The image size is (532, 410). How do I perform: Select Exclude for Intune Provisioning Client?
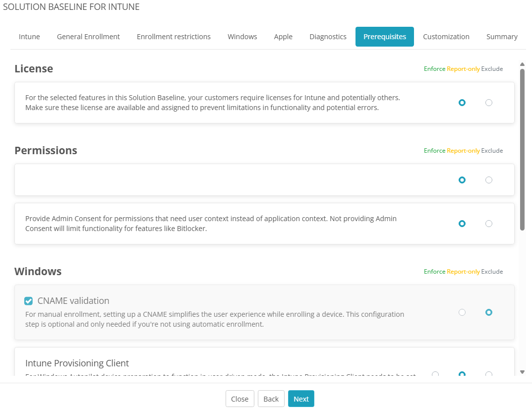[489, 374]
